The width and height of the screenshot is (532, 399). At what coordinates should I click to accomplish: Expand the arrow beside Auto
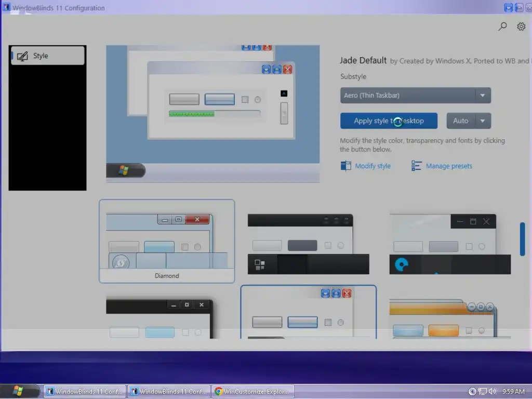coord(483,121)
